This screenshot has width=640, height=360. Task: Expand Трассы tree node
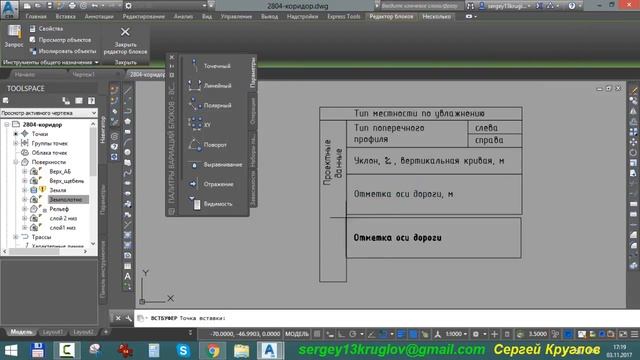pos(16,237)
